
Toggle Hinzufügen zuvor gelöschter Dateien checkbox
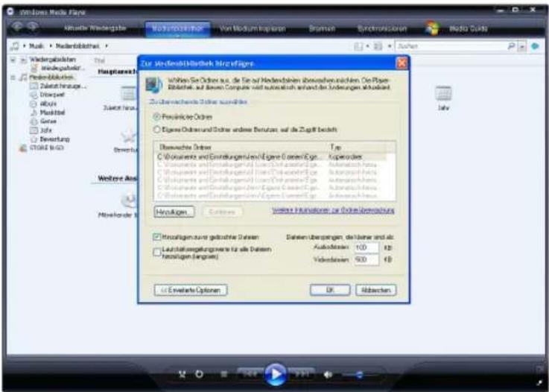(x=157, y=237)
